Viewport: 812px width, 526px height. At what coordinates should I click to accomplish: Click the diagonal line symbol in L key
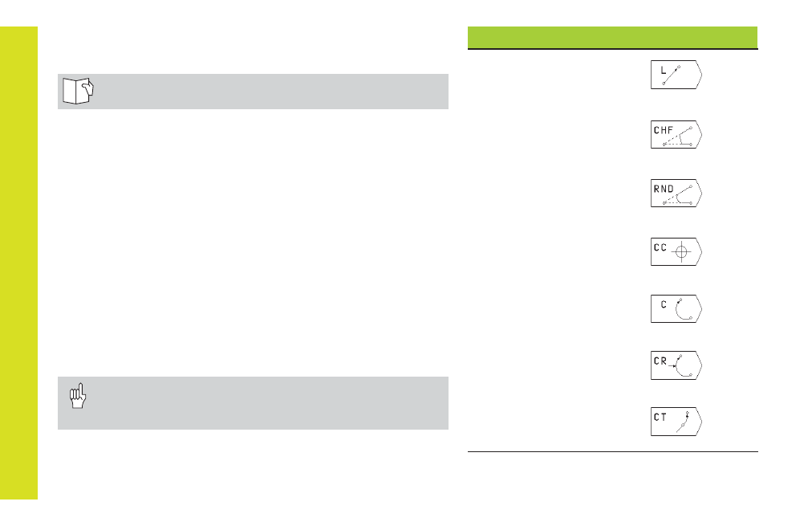672,75
